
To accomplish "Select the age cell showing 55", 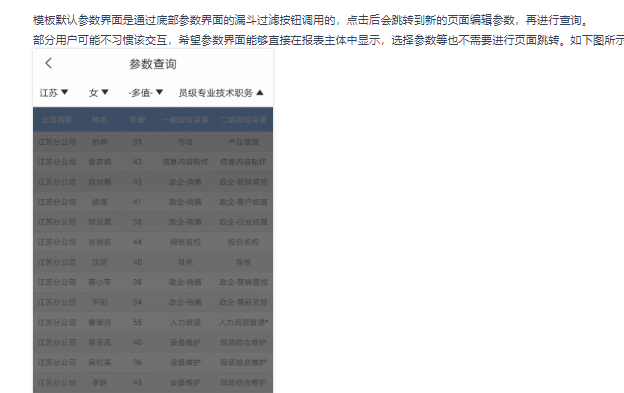I will point(137,323).
